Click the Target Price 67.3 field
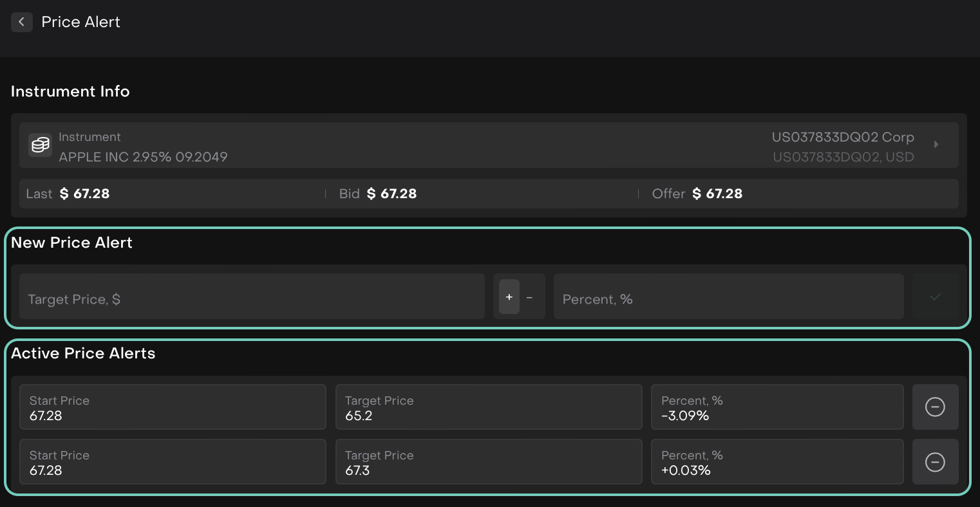980x507 pixels. (x=488, y=462)
